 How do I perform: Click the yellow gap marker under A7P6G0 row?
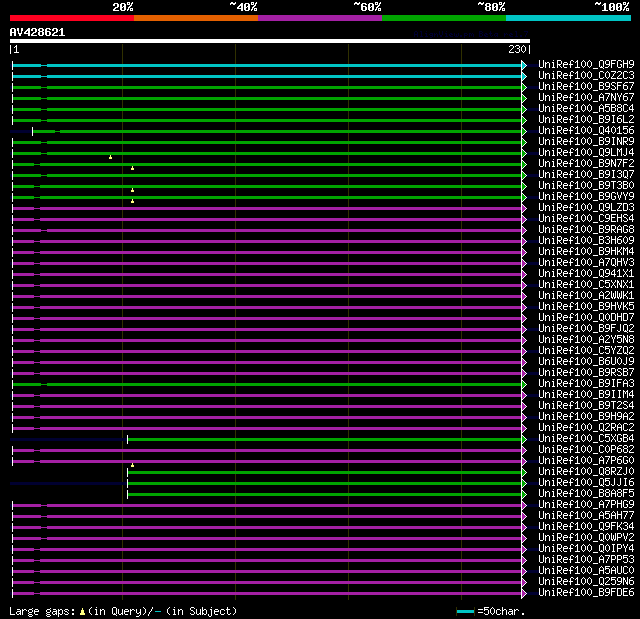point(132,465)
